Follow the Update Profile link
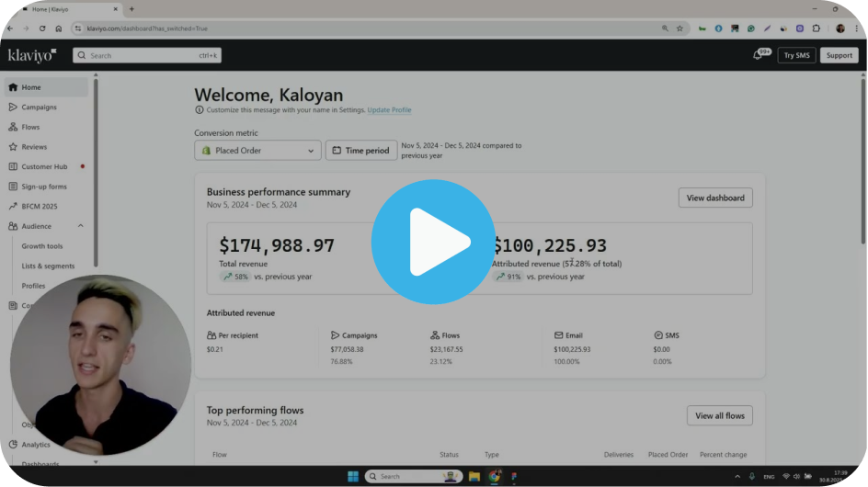The height and width of the screenshot is (487, 868). [389, 110]
